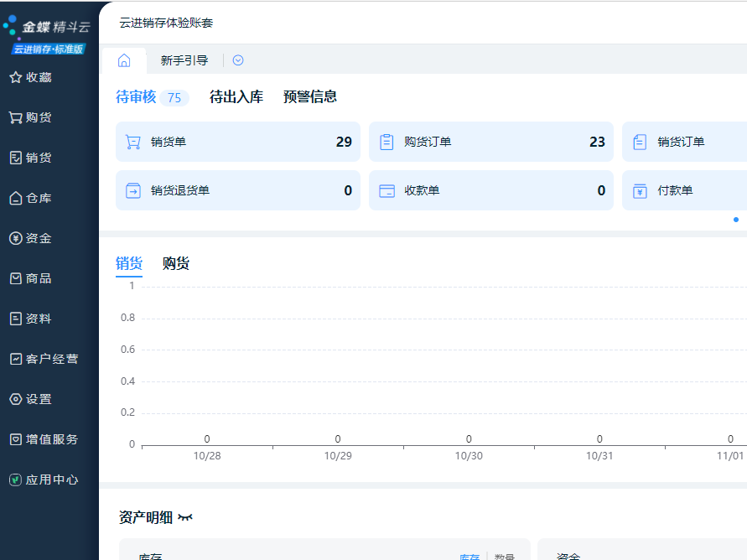Open the 仓库 warehouse sidebar menu
The height and width of the screenshot is (560, 747).
pos(31,198)
